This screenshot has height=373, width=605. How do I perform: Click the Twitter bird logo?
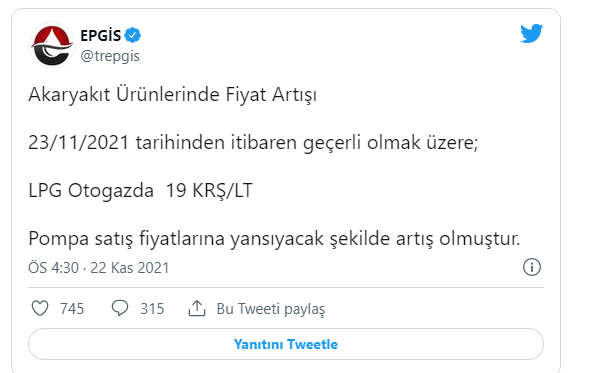click(x=531, y=34)
